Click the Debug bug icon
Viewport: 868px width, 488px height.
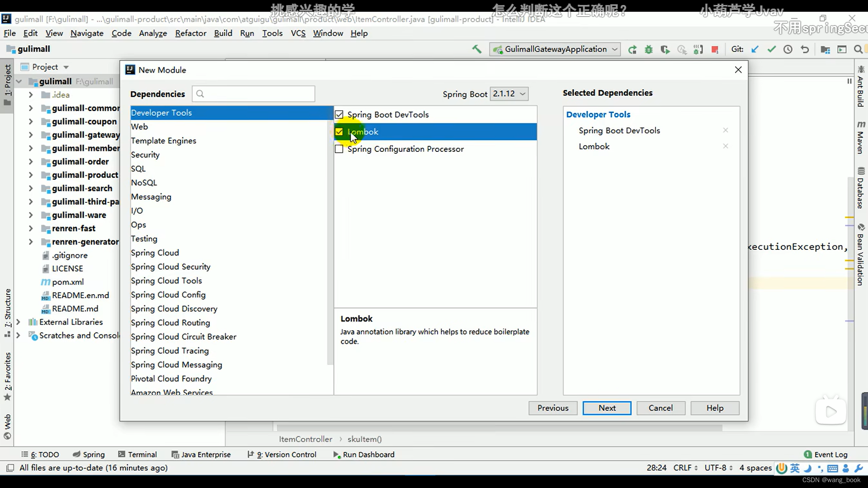(649, 50)
